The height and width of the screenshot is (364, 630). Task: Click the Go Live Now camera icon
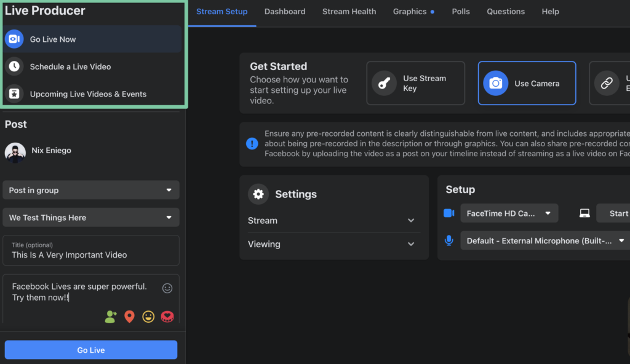[14, 39]
